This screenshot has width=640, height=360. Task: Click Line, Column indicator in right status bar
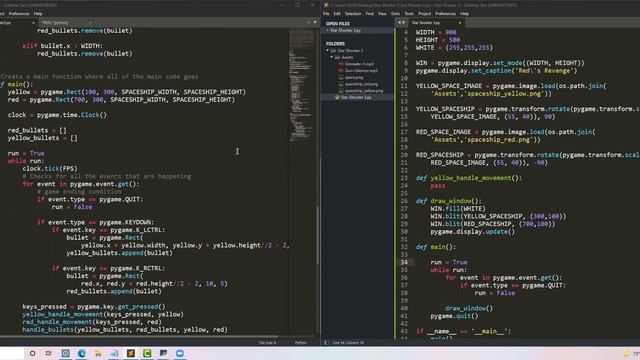pos(348,343)
